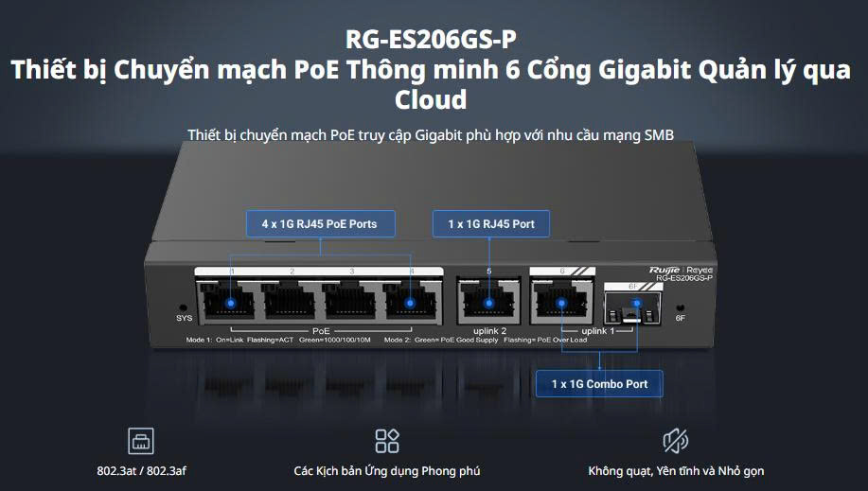Click the four-squares application scenarios icon
The width and height of the screenshot is (868, 491).
pyautogui.click(x=387, y=441)
